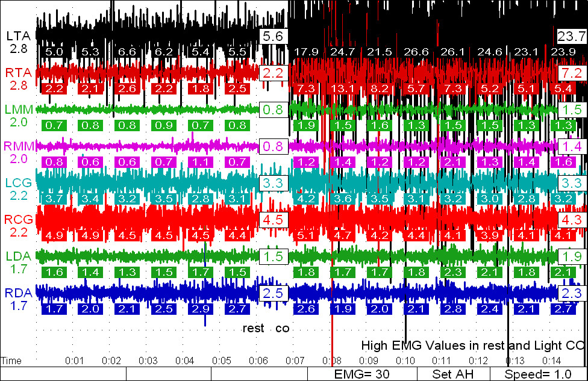Jump to the 0:07 time mark

click(295, 361)
